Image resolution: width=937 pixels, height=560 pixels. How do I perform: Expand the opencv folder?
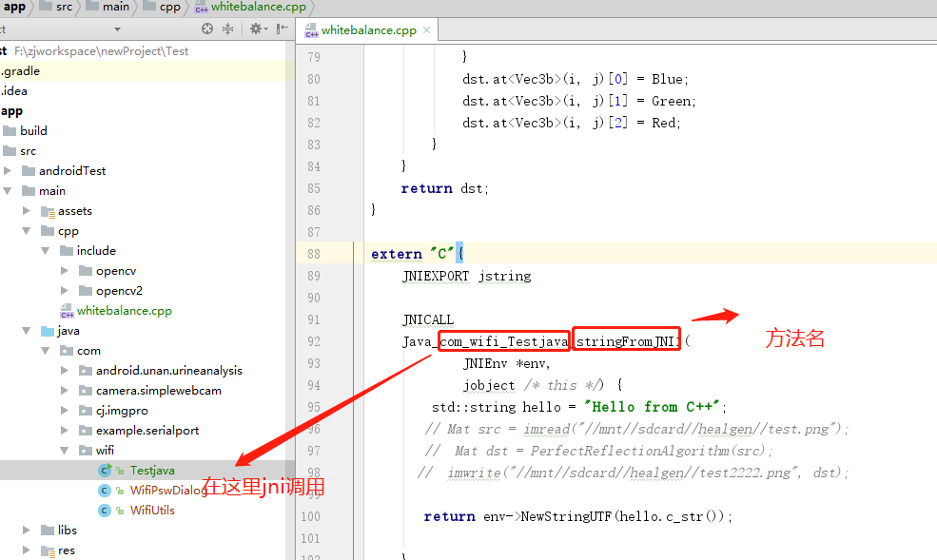click(x=65, y=271)
